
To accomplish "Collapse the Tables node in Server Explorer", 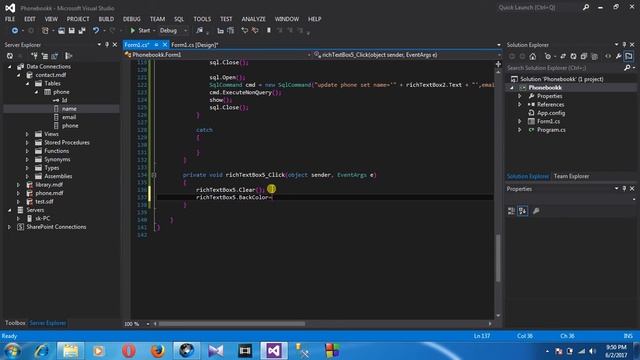I will pyautogui.click(x=27, y=83).
